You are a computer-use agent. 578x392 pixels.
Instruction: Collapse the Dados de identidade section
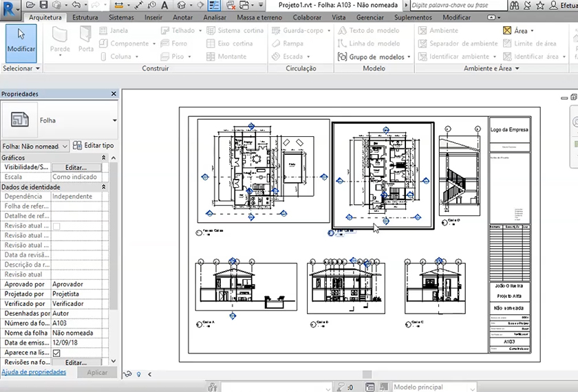[104, 187]
